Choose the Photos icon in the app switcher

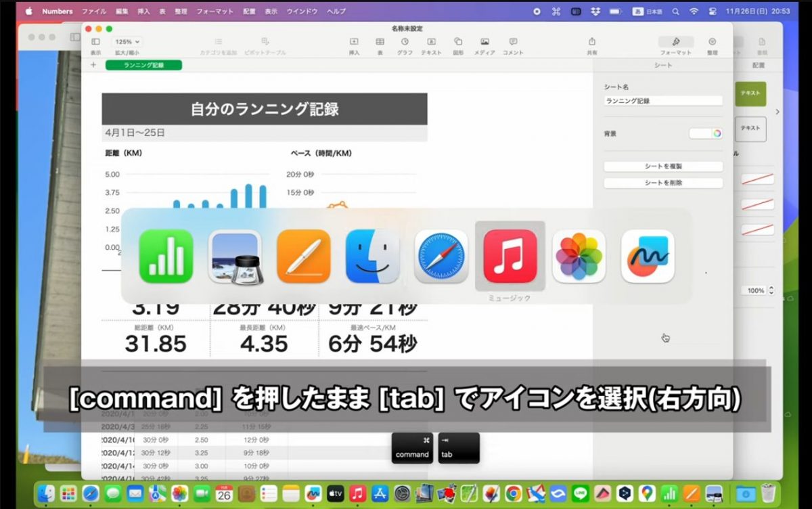point(579,256)
